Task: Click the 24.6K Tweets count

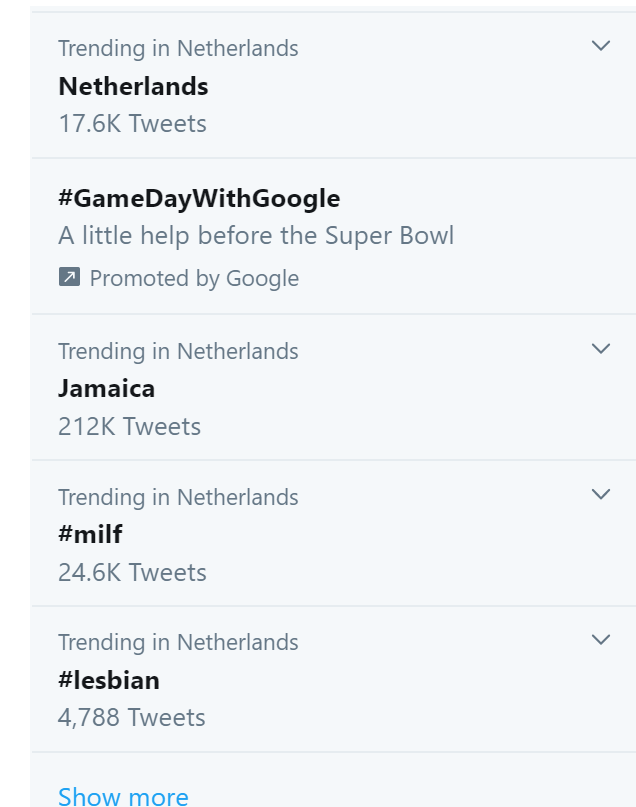Action: coord(132,573)
